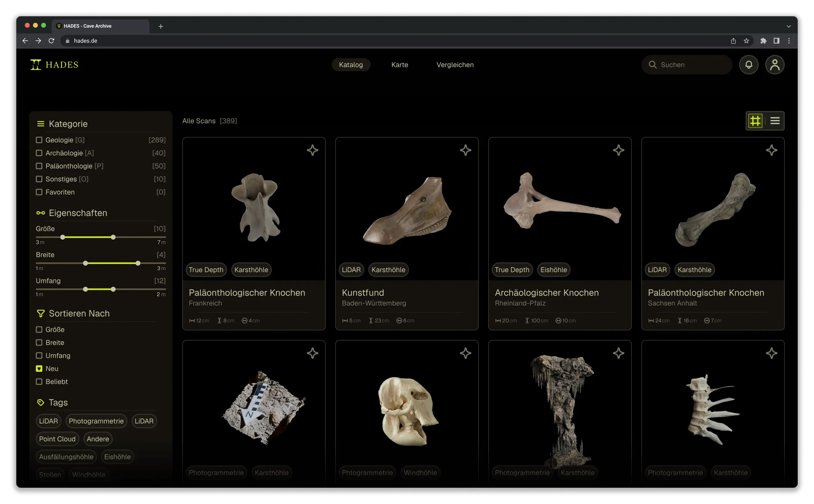Open the Katalog tab

pyautogui.click(x=351, y=65)
